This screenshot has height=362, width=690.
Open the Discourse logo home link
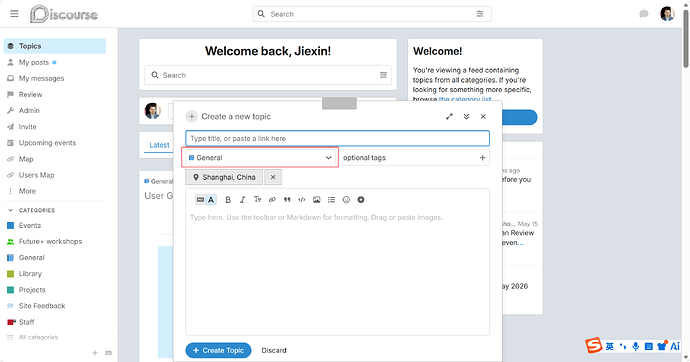(x=64, y=14)
